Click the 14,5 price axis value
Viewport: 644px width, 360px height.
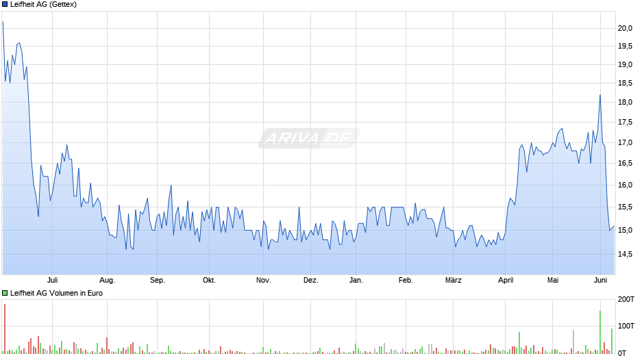pyautogui.click(x=625, y=254)
